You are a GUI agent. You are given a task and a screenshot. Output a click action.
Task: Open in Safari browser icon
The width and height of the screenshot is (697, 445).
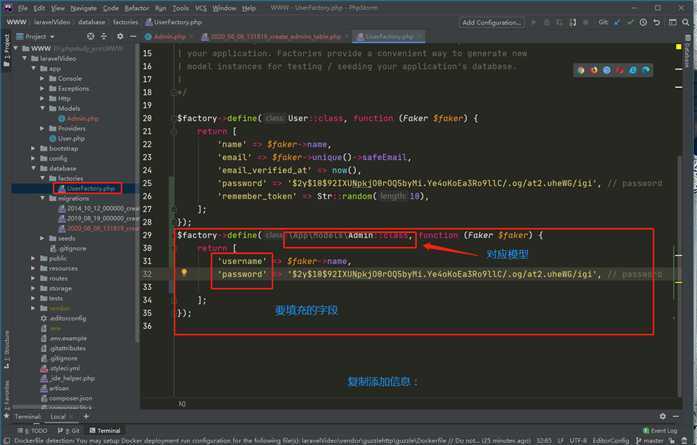click(607, 70)
